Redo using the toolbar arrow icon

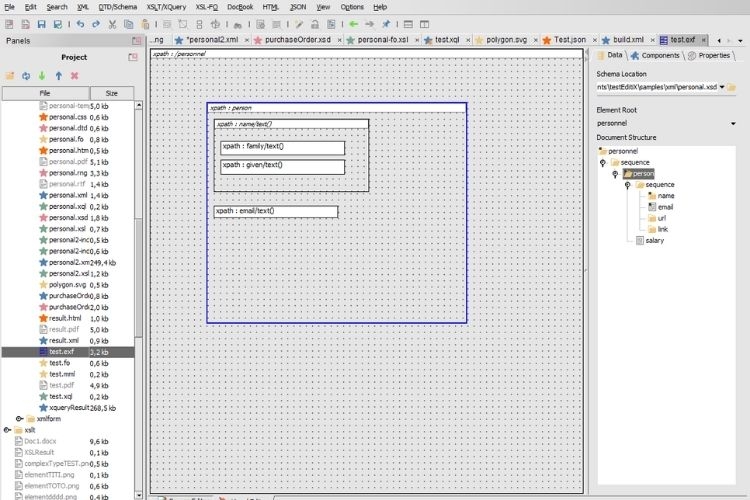96,24
